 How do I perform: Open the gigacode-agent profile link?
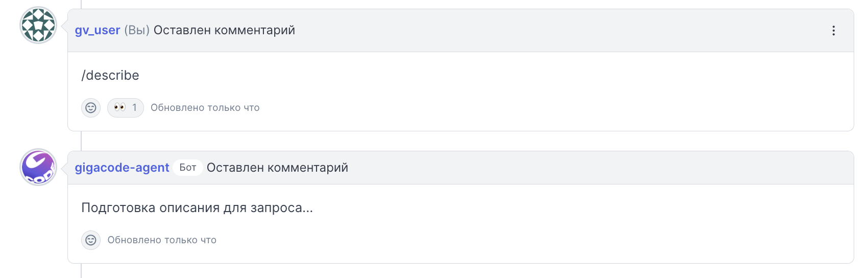[122, 168]
